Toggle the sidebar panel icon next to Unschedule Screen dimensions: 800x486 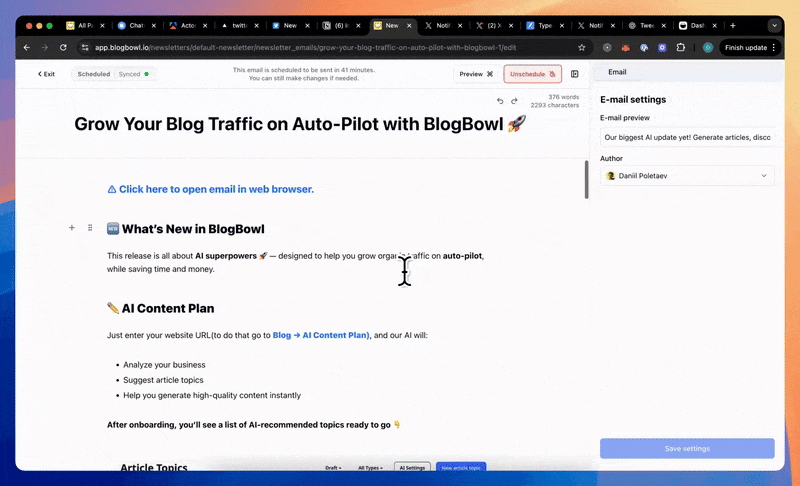(574, 74)
